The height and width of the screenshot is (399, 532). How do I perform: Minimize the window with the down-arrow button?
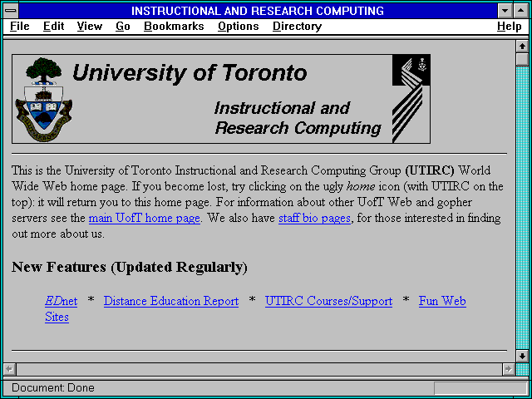point(505,11)
